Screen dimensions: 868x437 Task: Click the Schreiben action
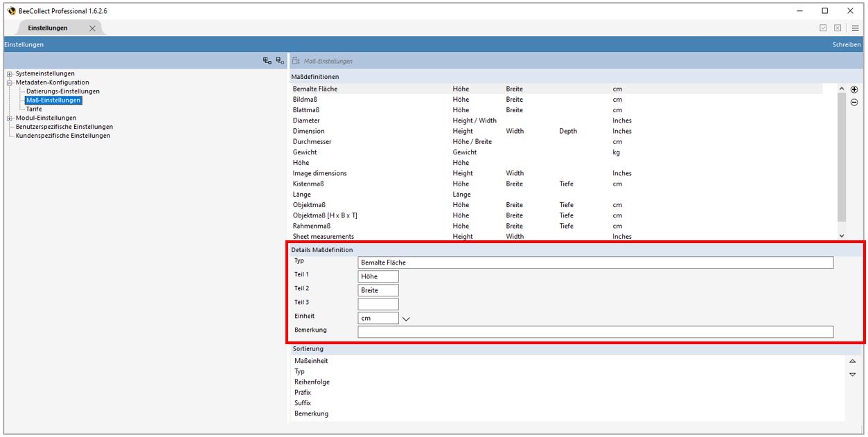(x=845, y=44)
